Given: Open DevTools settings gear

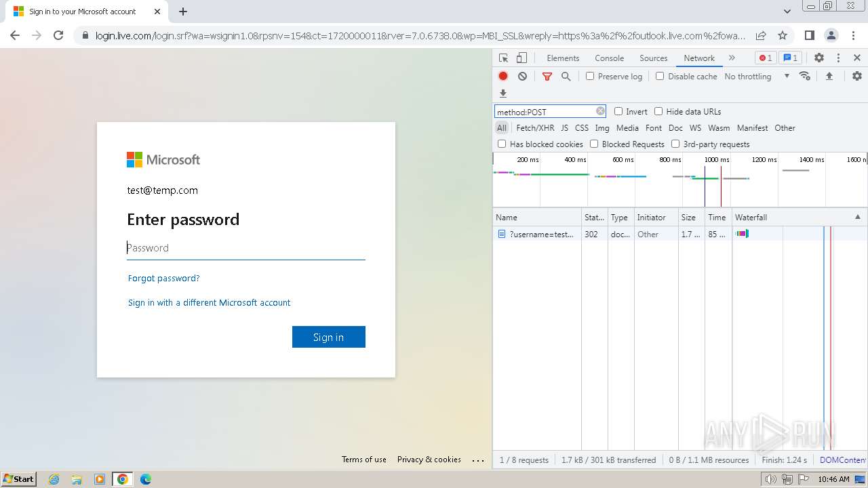Looking at the screenshot, I should click(819, 58).
